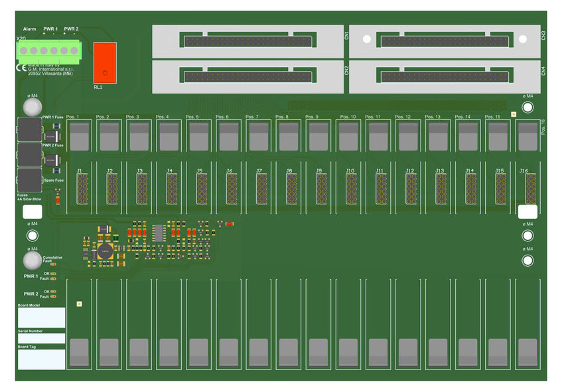Screen dimensions: 564x392
Task: Click the top-right M4 mounting hole
Action: 528,107
